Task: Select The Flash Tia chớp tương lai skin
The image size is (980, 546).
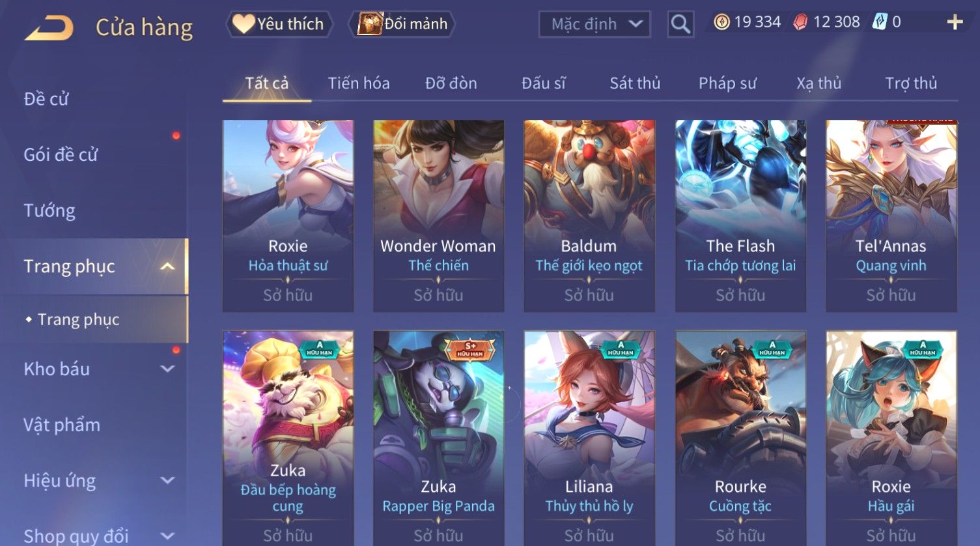Action: [x=740, y=216]
